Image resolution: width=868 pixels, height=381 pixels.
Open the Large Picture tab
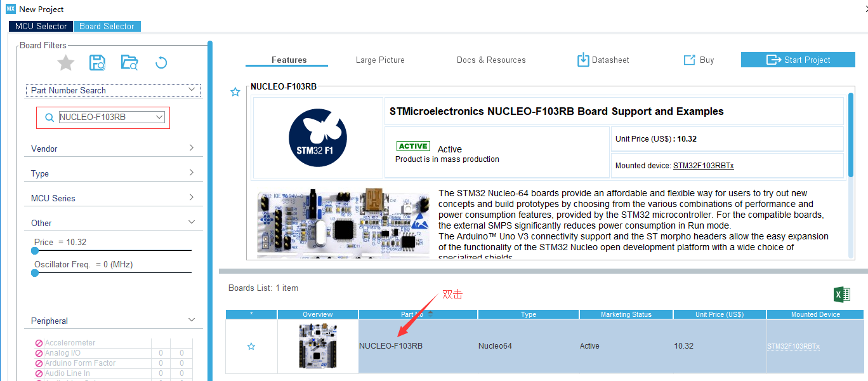(380, 60)
